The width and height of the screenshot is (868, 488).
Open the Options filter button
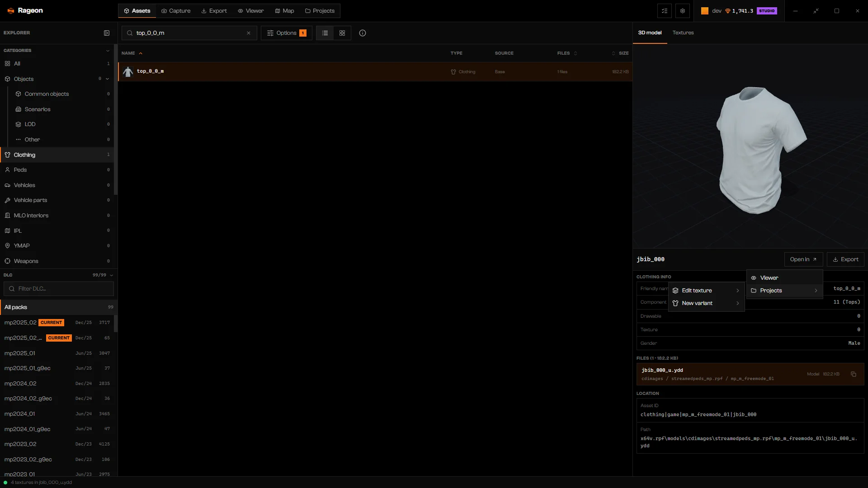click(287, 33)
